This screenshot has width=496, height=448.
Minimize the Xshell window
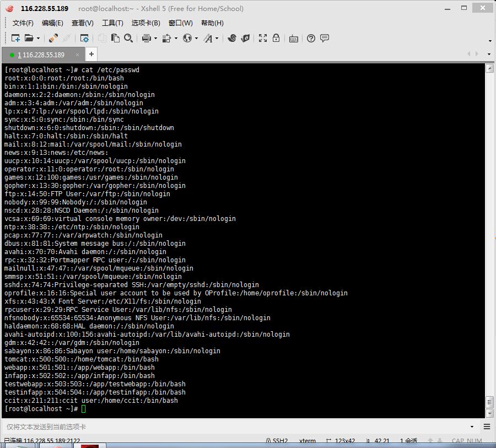coord(448,9)
